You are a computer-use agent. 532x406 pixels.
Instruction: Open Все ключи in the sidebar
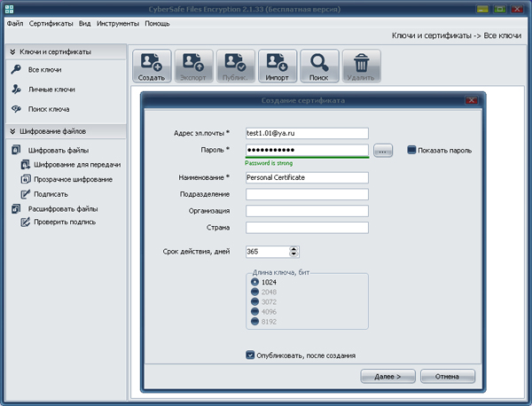45,70
